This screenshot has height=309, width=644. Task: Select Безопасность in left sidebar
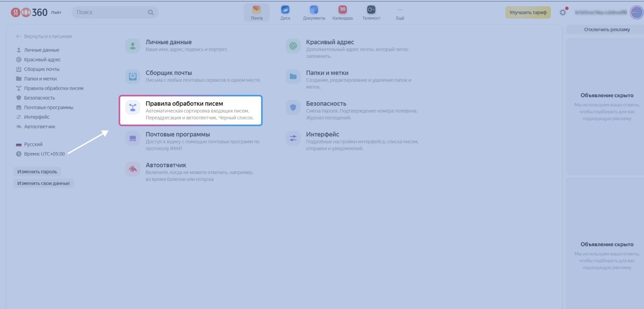point(39,98)
